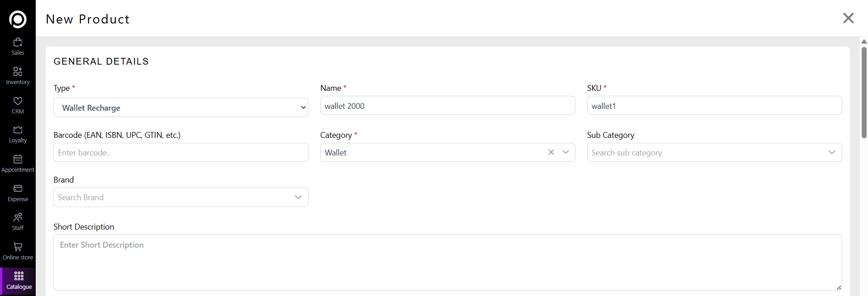
Task: Open the Sales section in sidebar
Action: tap(18, 47)
